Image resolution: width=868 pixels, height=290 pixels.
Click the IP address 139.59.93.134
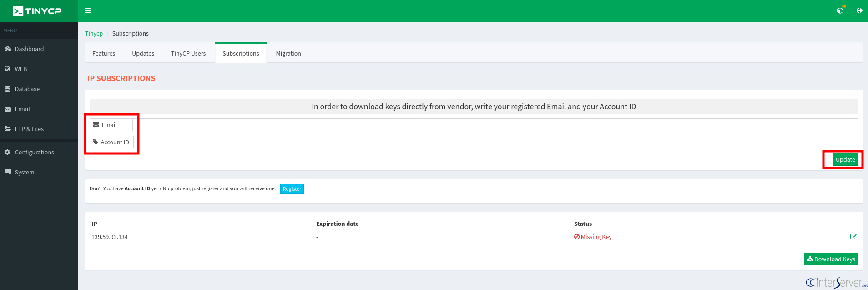110,237
